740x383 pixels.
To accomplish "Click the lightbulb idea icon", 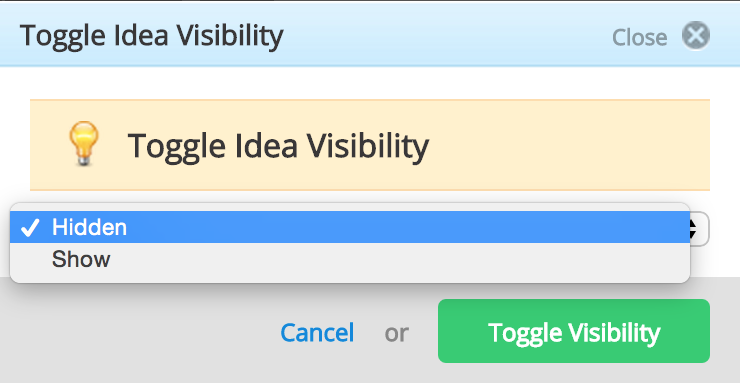I will [84, 143].
